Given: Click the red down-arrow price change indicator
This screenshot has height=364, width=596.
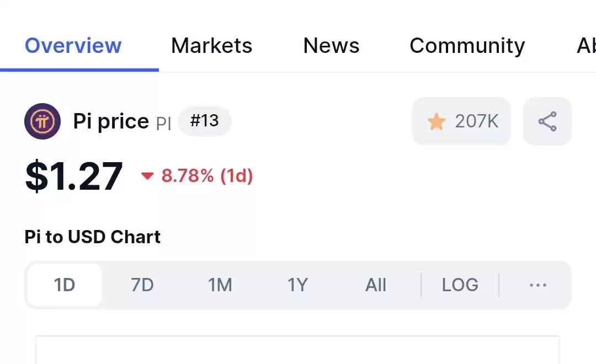Looking at the screenshot, I should (147, 175).
